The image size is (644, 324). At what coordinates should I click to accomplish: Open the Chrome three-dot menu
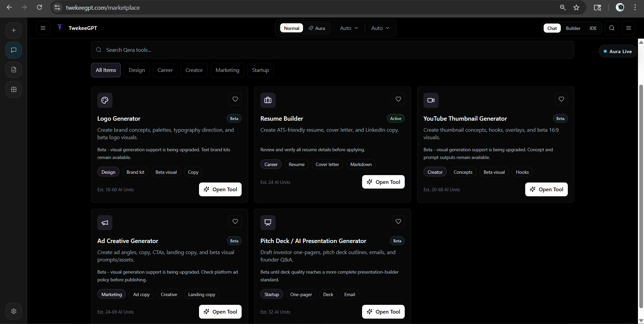pyautogui.click(x=635, y=7)
